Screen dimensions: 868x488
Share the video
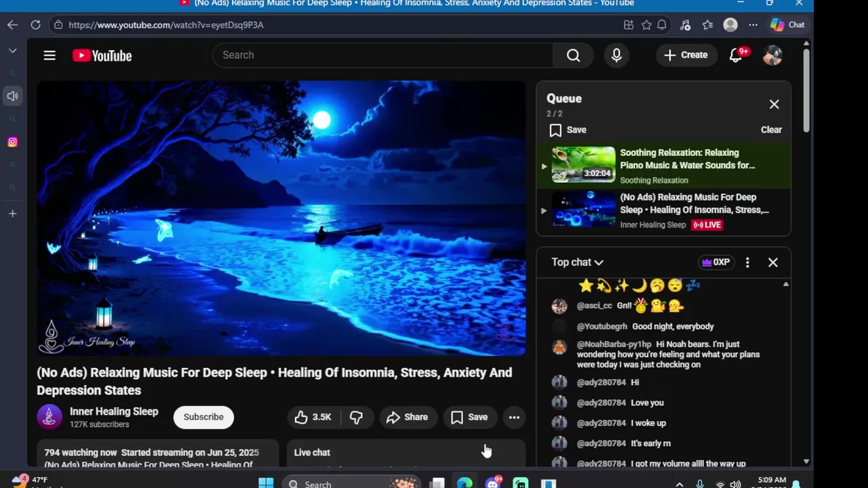[407, 417]
